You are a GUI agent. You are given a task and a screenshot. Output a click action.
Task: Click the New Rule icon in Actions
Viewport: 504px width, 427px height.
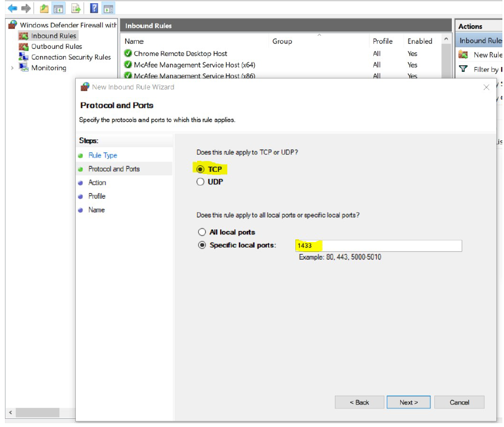pos(463,55)
